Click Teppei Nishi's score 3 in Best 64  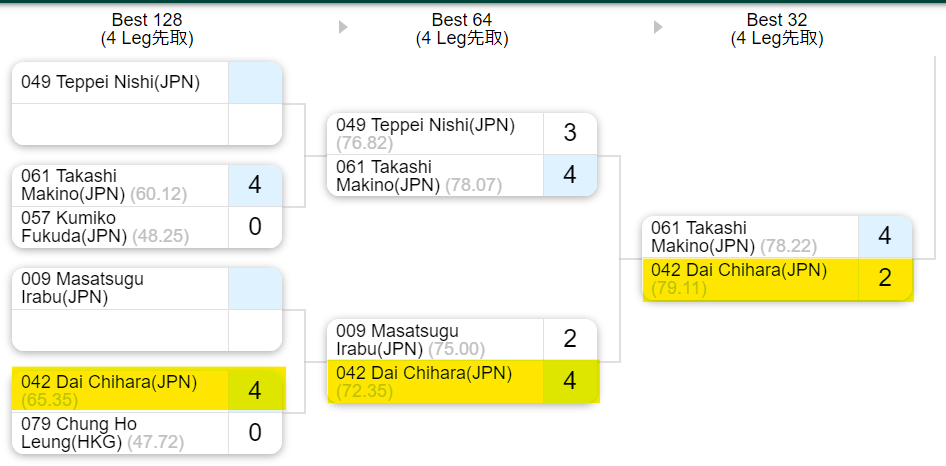coord(570,134)
